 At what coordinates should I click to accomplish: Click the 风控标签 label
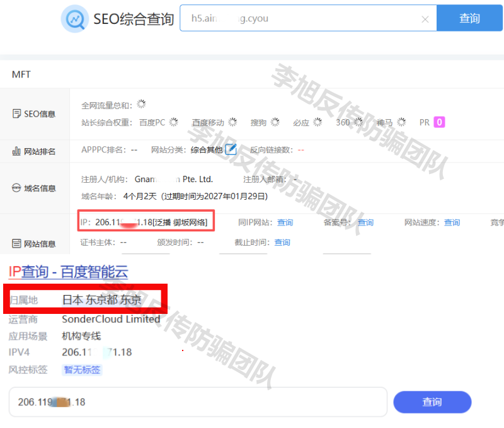click(28, 370)
